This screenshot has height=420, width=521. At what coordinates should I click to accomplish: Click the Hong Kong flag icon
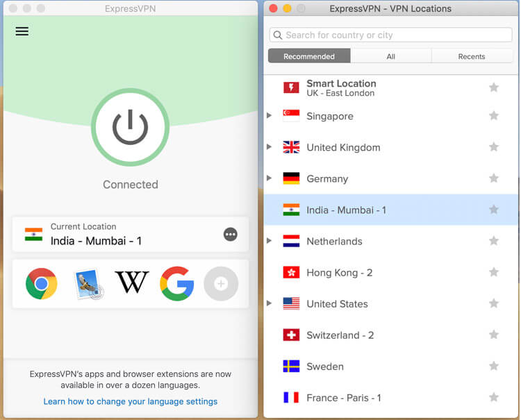tap(291, 272)
